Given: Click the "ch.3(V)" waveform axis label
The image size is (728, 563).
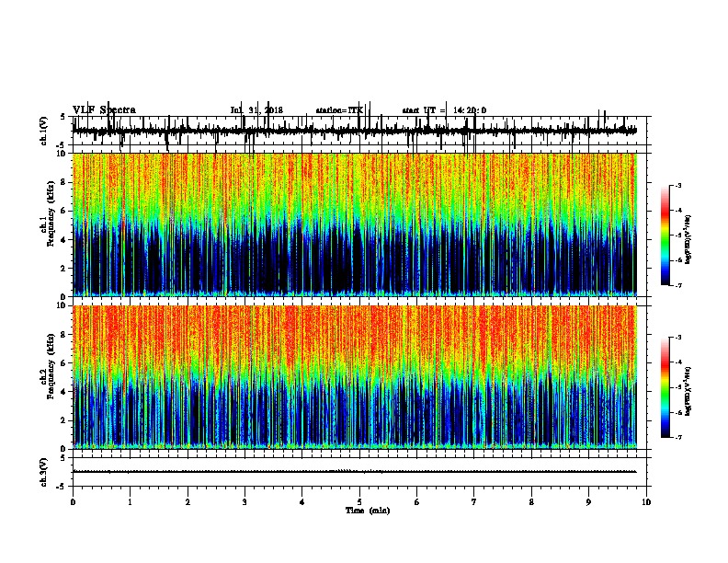Looking at the screenshot, I should [44, 472].
